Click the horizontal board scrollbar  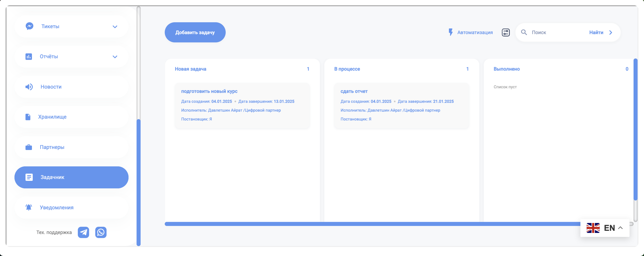tap(369, 224)
